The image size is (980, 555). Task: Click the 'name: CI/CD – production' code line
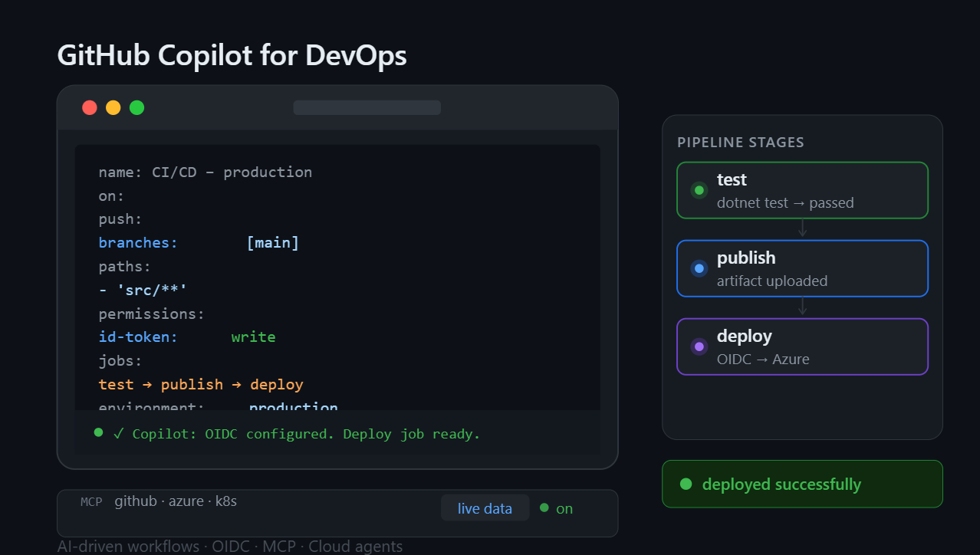tap(206, 172)
